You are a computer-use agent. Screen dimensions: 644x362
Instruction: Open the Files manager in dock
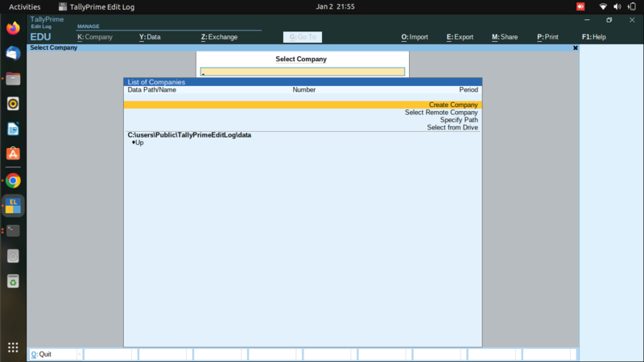(x=13, y=79)
